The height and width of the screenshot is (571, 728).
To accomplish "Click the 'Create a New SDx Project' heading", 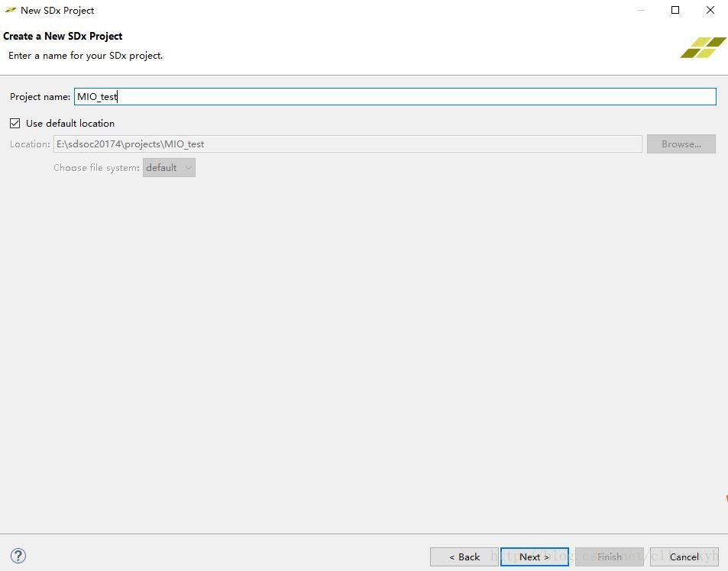I will [x=63, y=36].
